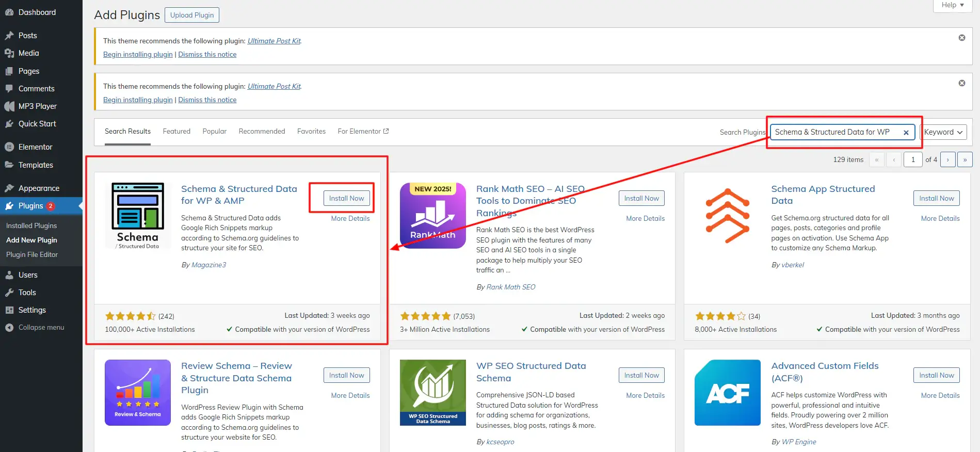Click the Dashboard icon in the sidebar
The image size is (980, 452).
9,12
